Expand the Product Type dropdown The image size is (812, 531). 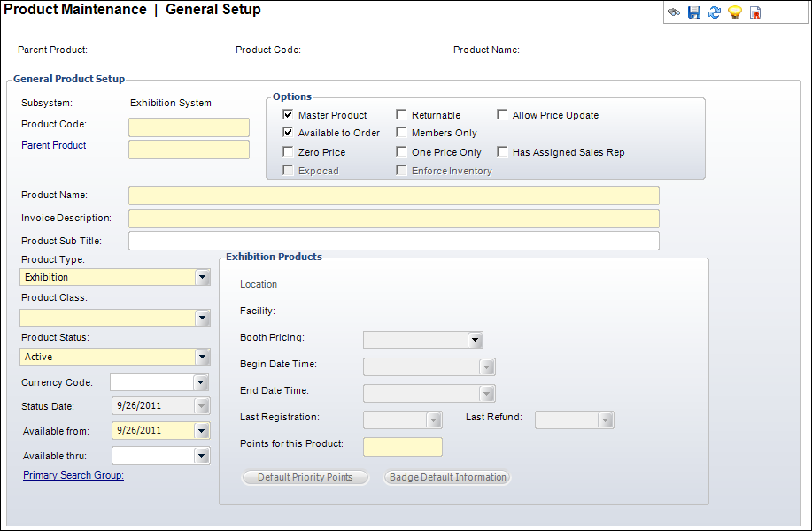coord(203,277)
